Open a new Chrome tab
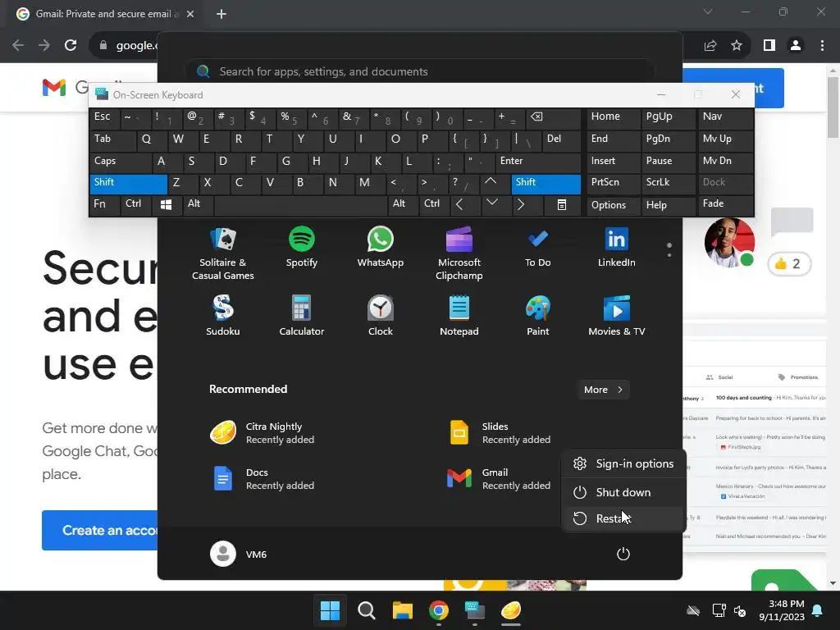Screen dimensions: 840x630 (221, 14)
